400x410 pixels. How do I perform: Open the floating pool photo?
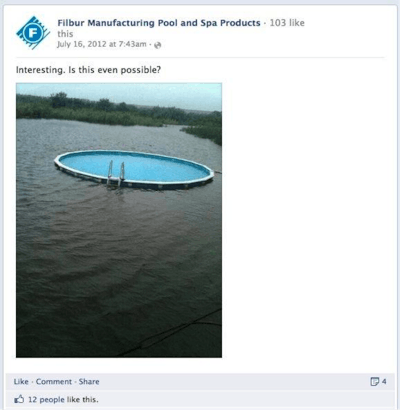click(x=119, y=220)
